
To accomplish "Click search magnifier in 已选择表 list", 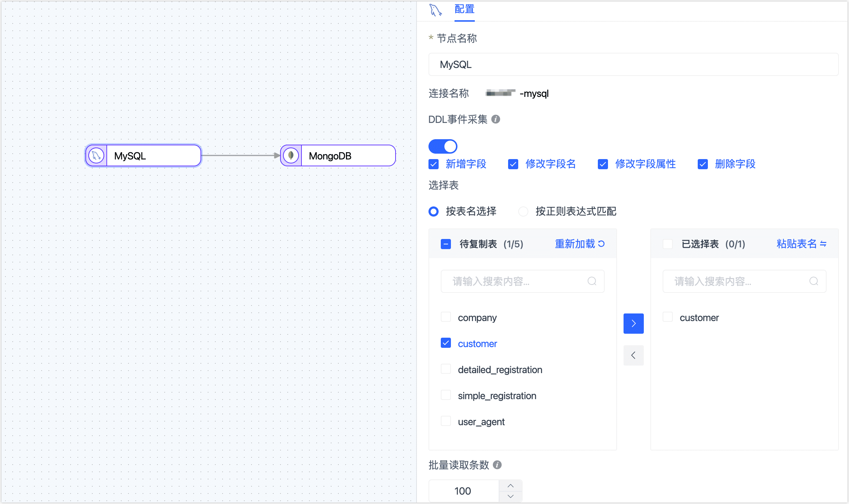I will [814, 281].
